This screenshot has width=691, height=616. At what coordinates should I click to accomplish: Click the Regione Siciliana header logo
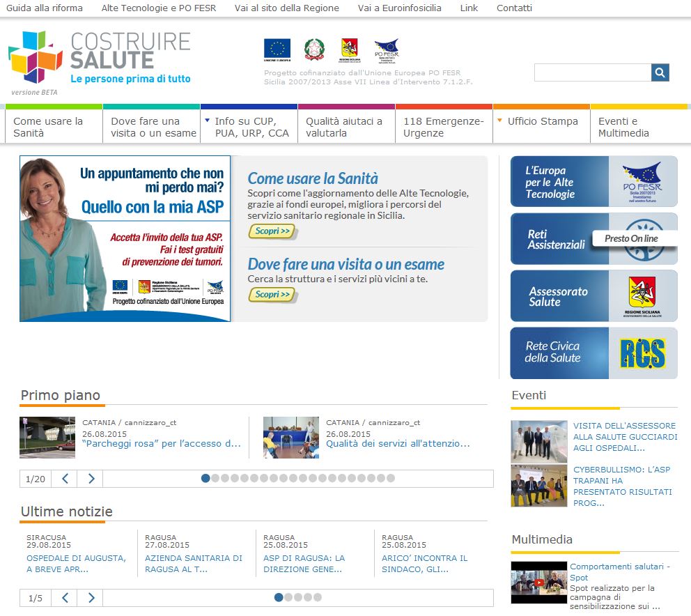pyautogui.click(x=350, y=49)
